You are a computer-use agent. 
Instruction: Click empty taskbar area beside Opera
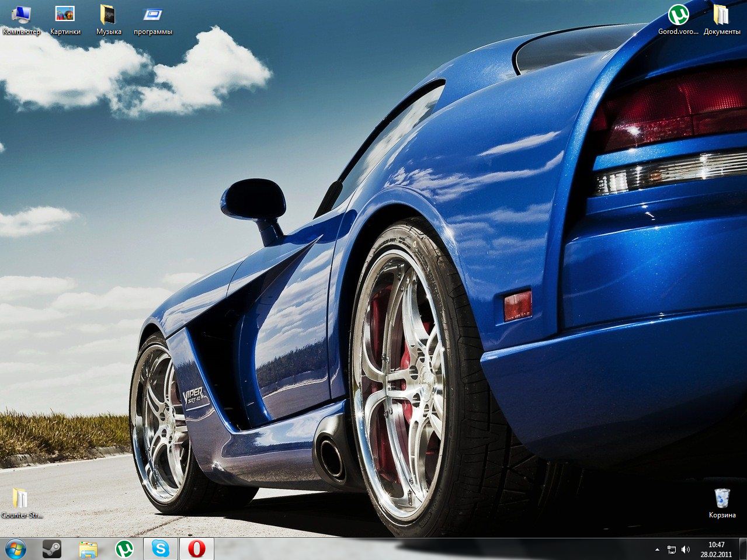[x=409, y=549]
